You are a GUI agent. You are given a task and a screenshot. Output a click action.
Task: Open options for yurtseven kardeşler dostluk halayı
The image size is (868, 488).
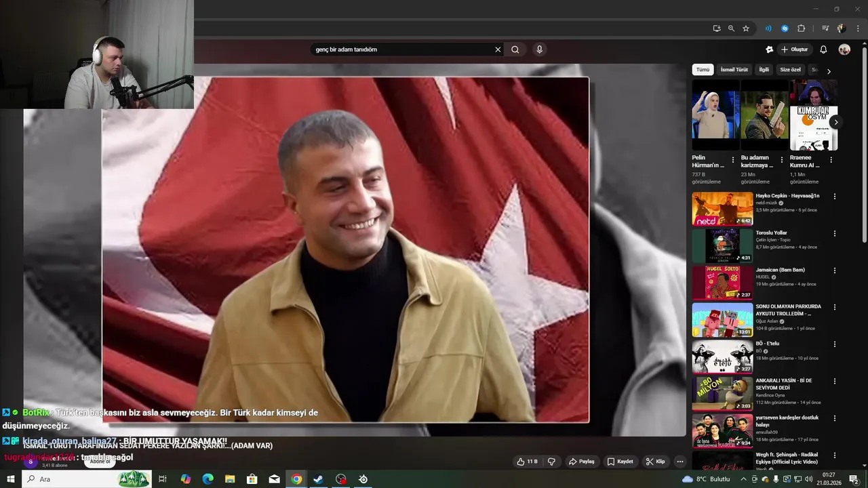pos(835,418)
